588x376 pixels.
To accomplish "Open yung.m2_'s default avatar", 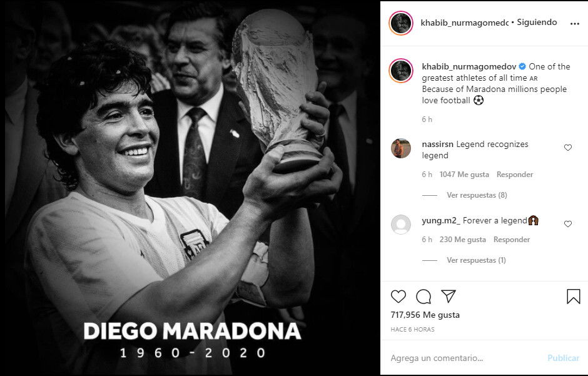I will tap(401, 225).
